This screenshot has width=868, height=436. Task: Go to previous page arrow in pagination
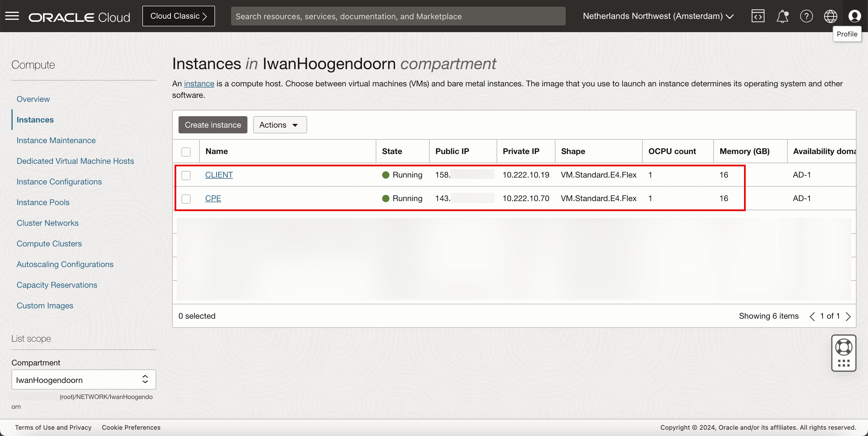pos(812,316)
